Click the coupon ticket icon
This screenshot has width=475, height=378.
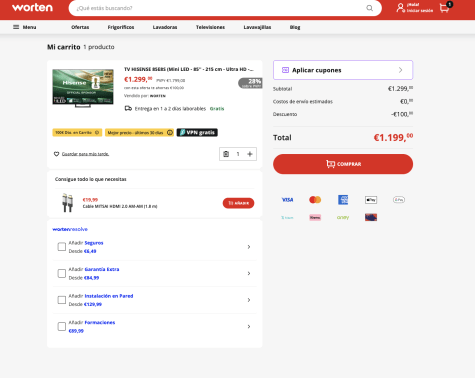pyautogui.click(x=285, y=70)
